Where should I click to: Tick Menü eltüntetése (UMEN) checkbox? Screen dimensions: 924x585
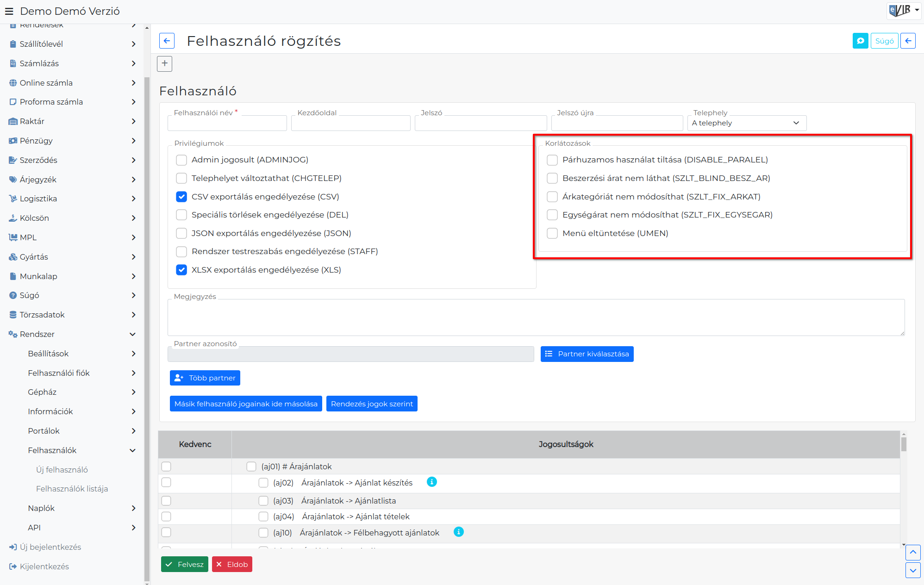(x=552, y=233)
